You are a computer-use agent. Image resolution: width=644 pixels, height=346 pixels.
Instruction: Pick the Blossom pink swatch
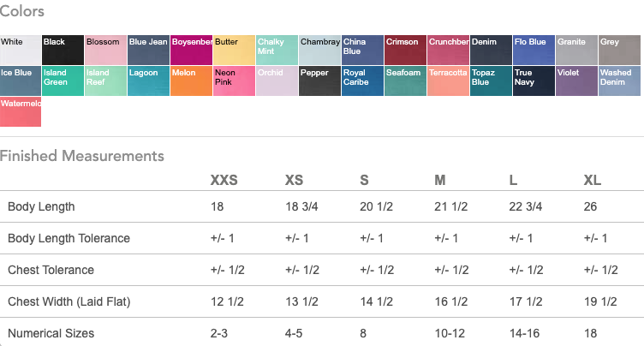(106, 50)
